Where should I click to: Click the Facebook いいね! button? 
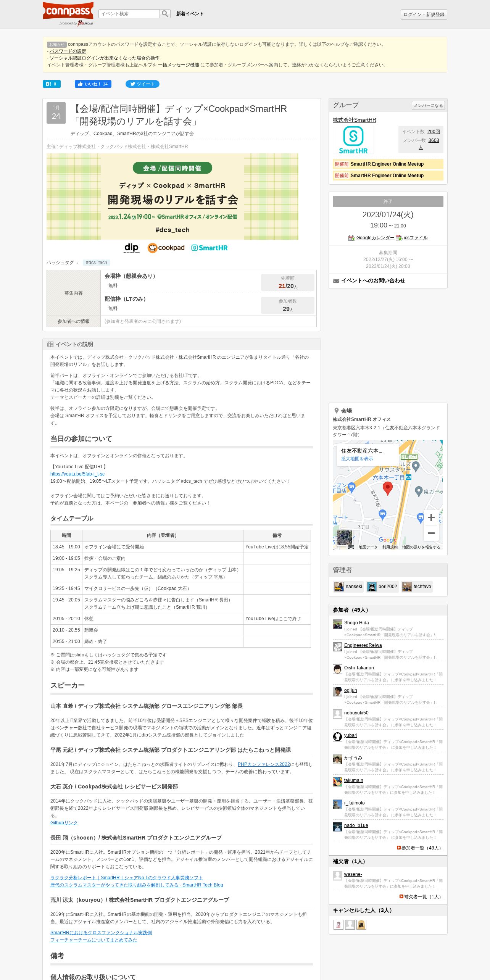pyautogui.click(x=93, y=84)
